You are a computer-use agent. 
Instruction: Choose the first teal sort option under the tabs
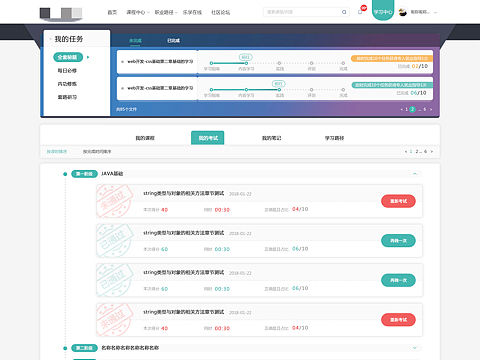coord(57,152)
